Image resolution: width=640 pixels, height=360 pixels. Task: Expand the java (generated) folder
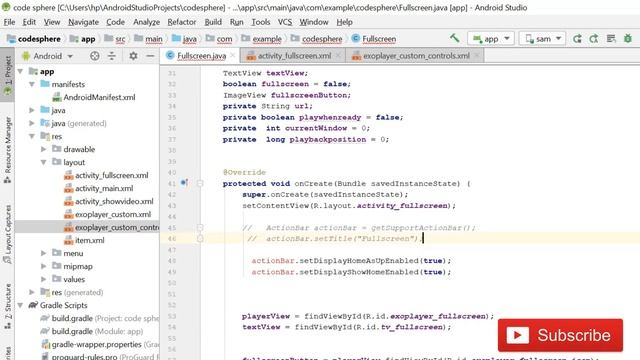coord(32,123)
